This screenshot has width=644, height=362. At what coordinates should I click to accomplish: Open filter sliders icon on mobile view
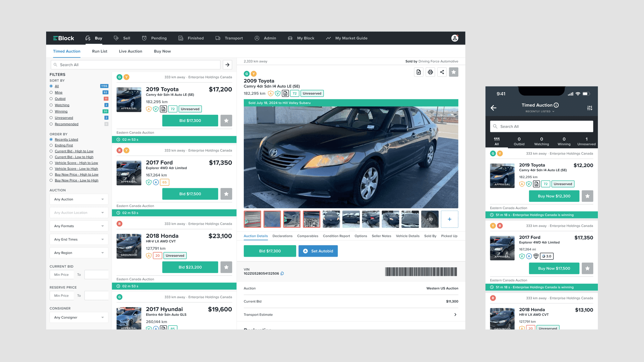pyautogui.click(x=589, y=108)
